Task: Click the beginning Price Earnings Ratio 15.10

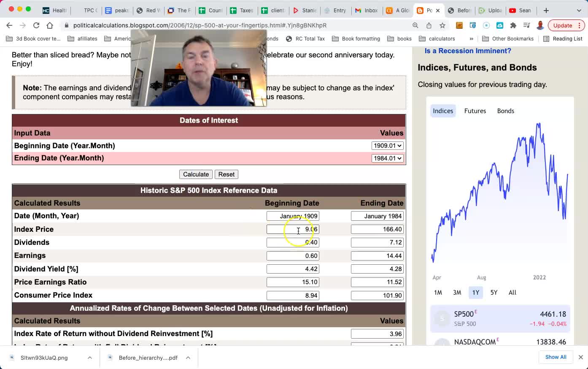Action: pyautogui.click(x=293, y=282)
